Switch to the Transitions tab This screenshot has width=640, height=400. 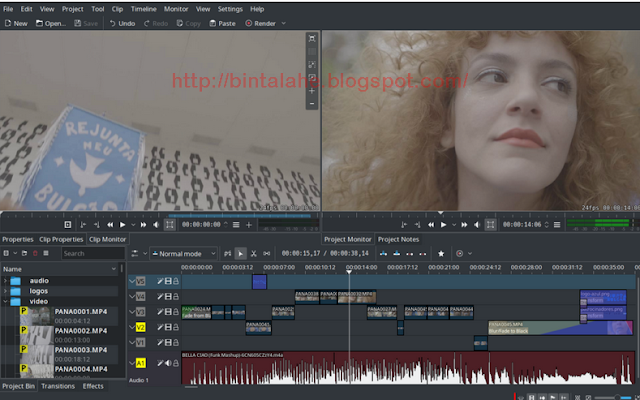[x=58, y=386]
